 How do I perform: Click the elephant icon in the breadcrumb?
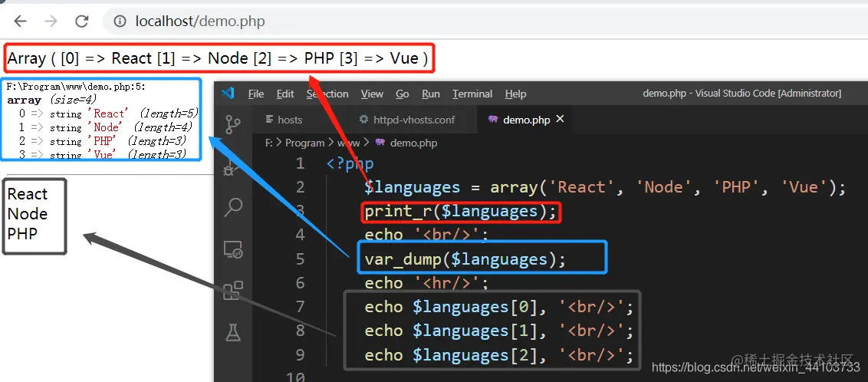coord(380,143)
